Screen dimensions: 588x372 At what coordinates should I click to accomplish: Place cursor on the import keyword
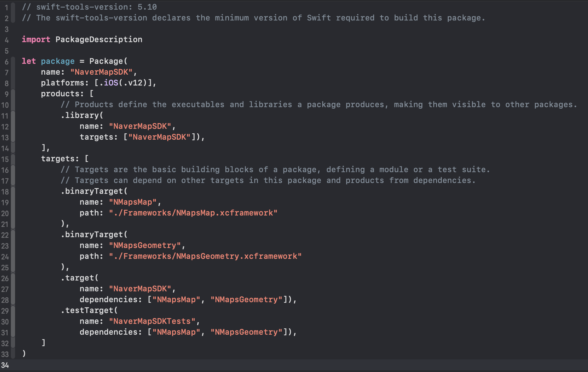click(x=36, y=39)
